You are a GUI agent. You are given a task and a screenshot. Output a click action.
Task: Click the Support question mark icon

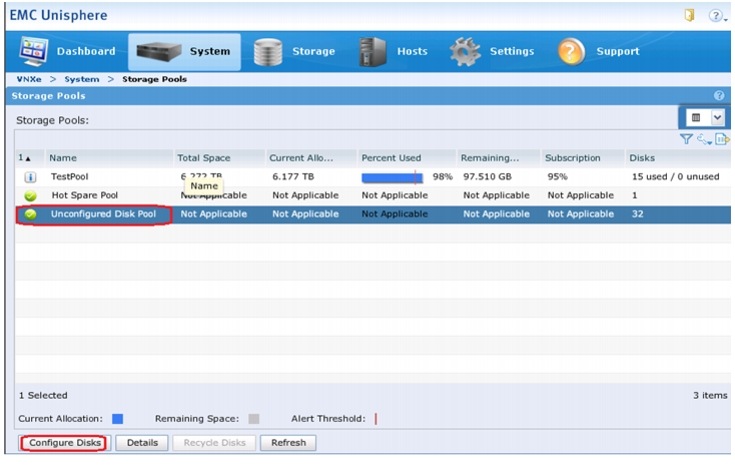pyautogui.click(x=571, y=52)
